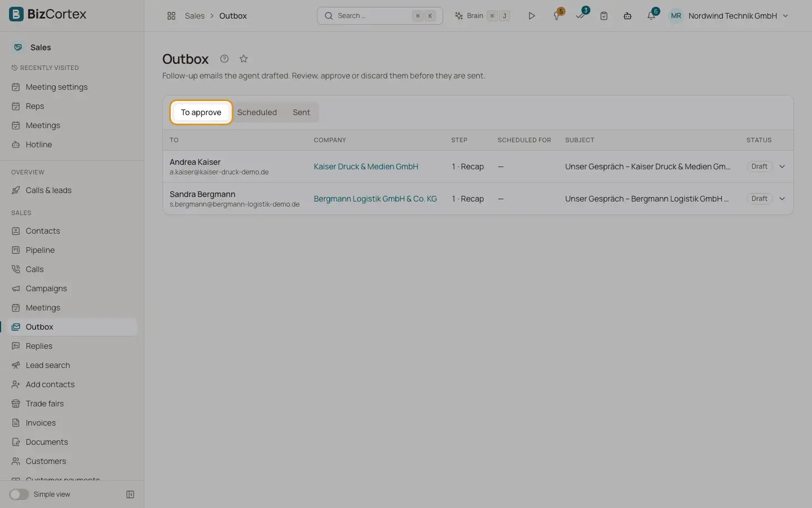Expand the Andrea Kaiser draft row
This screenshot has width=812, height=508.
pos(782,167)
